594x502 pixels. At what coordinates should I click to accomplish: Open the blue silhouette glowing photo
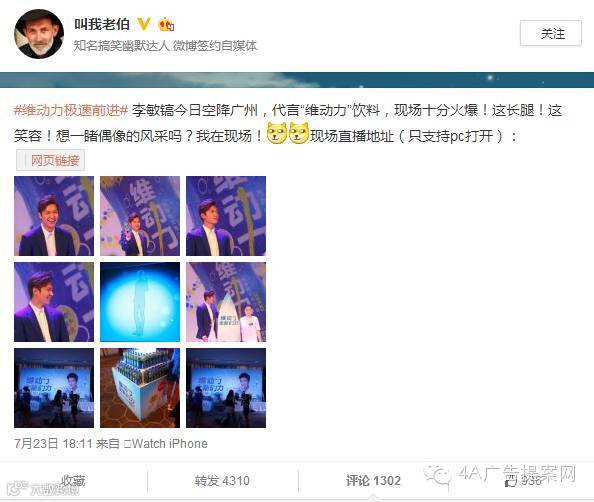coord(140,302)
